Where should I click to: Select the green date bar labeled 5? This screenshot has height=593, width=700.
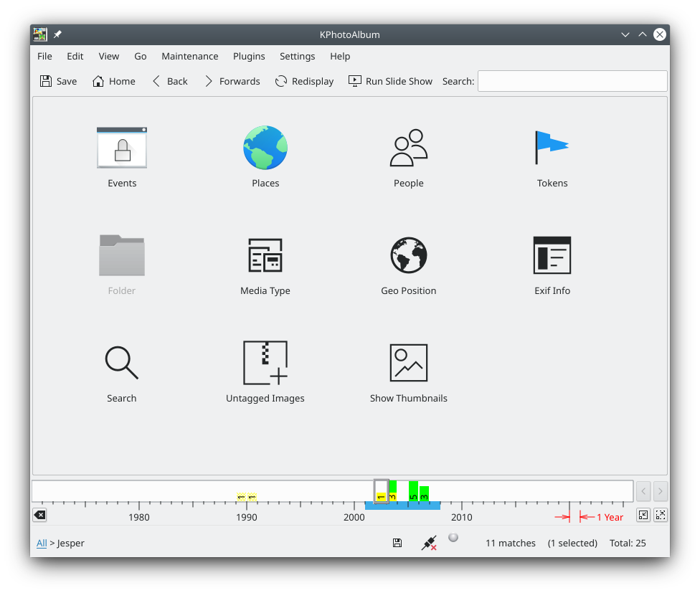(413, 490)
